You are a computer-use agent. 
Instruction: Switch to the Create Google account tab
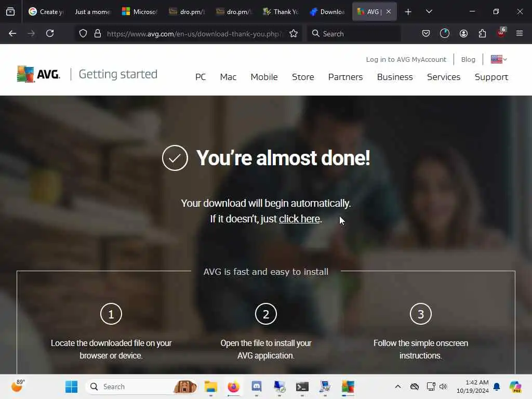tap(46, 11)
